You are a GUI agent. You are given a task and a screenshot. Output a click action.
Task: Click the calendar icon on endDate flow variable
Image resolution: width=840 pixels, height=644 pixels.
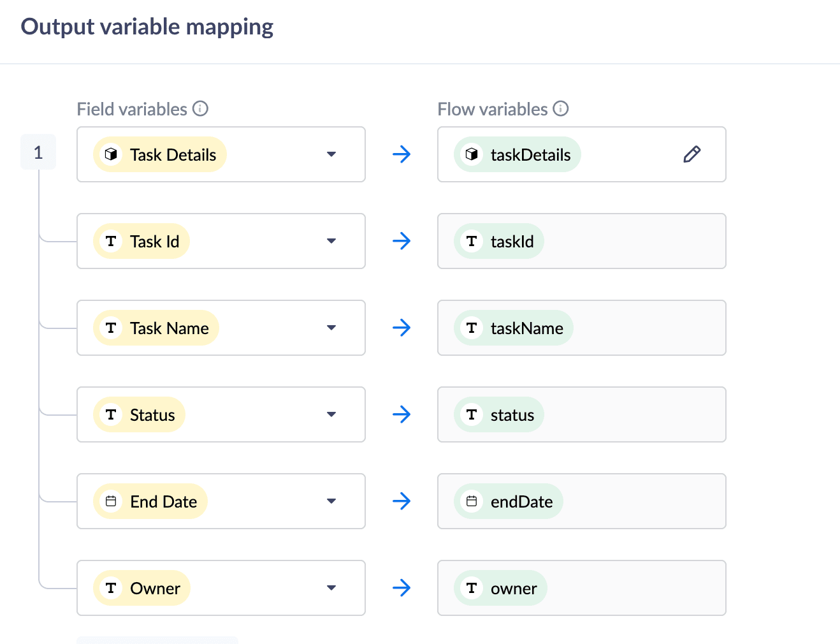(x=472, y=501)
